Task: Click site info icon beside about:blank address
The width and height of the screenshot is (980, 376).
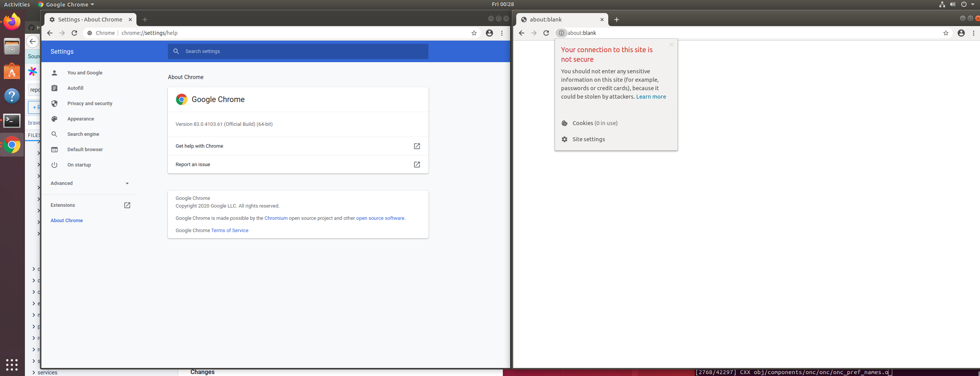Action: 561,33
